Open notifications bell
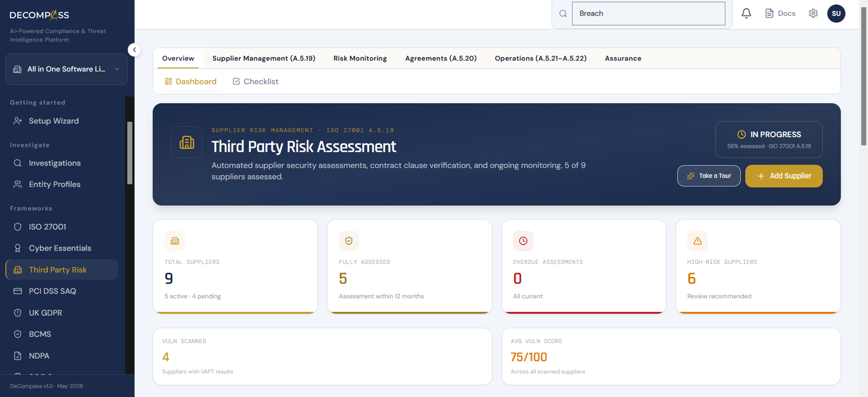The image size is (868, 397). point(746,13)
